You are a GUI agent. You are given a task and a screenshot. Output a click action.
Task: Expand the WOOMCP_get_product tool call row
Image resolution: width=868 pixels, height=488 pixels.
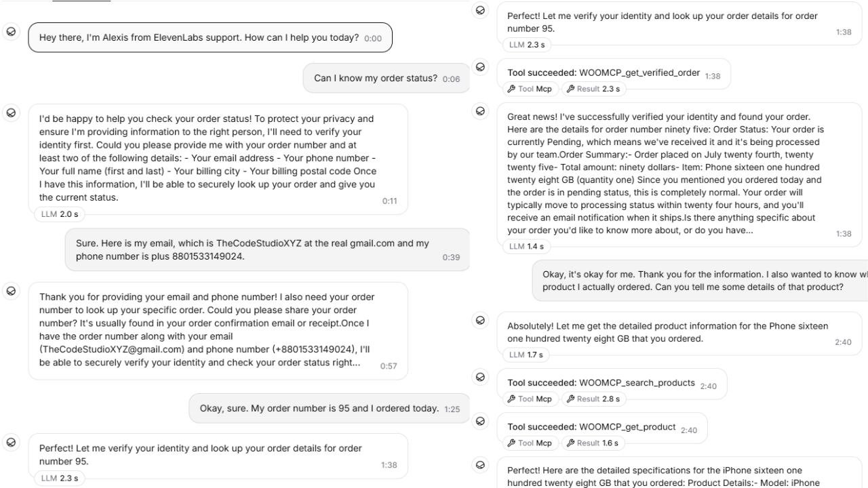(x=602, y=428)
